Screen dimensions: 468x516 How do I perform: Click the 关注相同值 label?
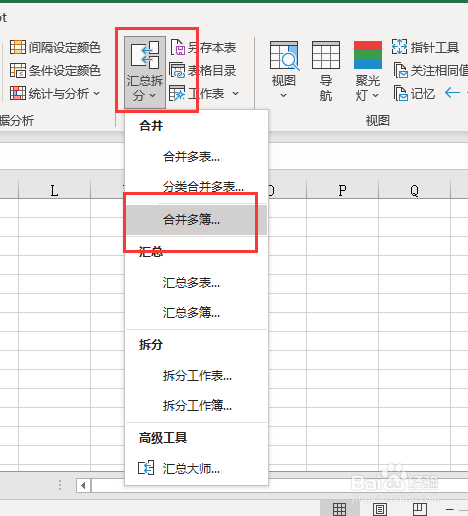439,71
